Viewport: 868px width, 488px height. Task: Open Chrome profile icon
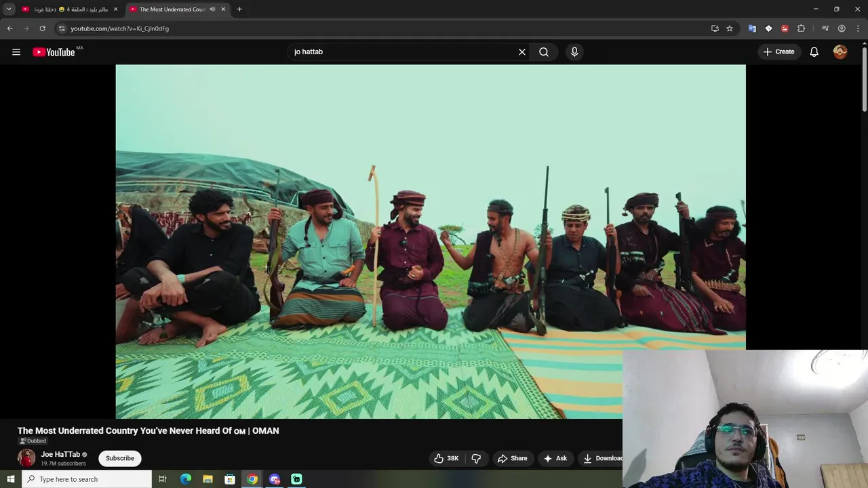(842, 28)
